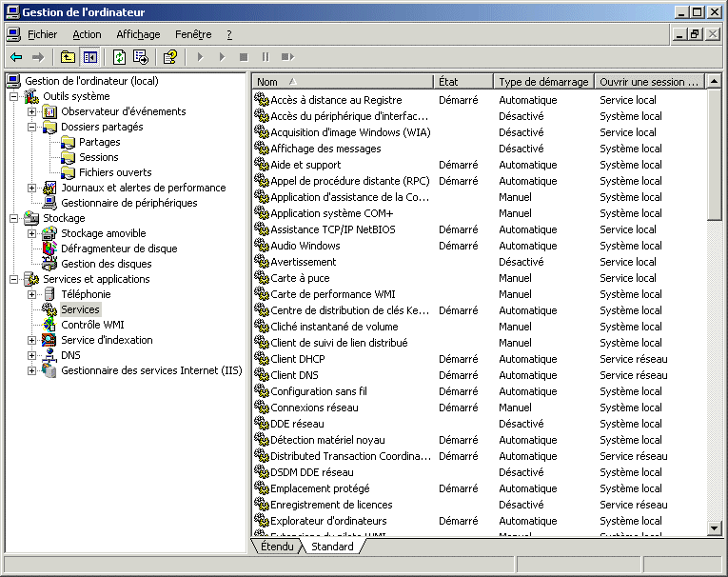
Task: Sort services by the État column header
Action: (463, 82)
